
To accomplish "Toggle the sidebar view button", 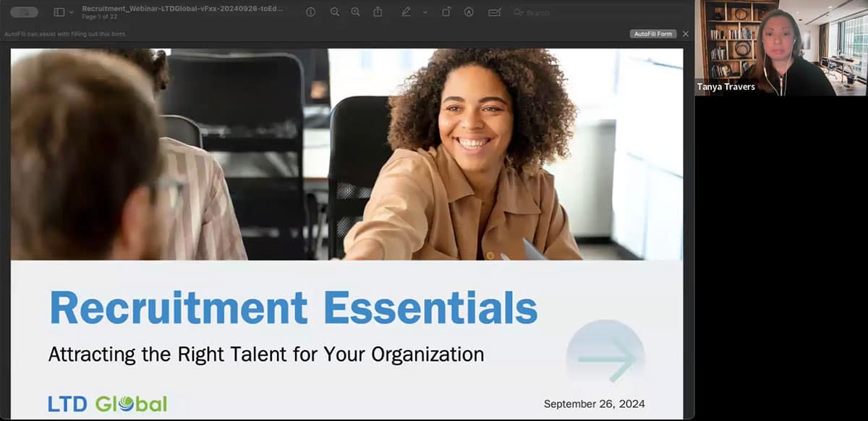I will point(59,12).
